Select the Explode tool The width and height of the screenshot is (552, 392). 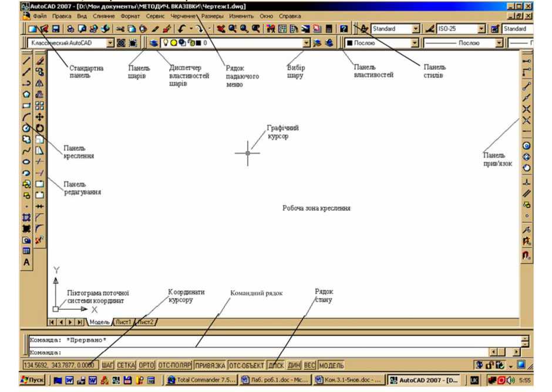[40, 240]
